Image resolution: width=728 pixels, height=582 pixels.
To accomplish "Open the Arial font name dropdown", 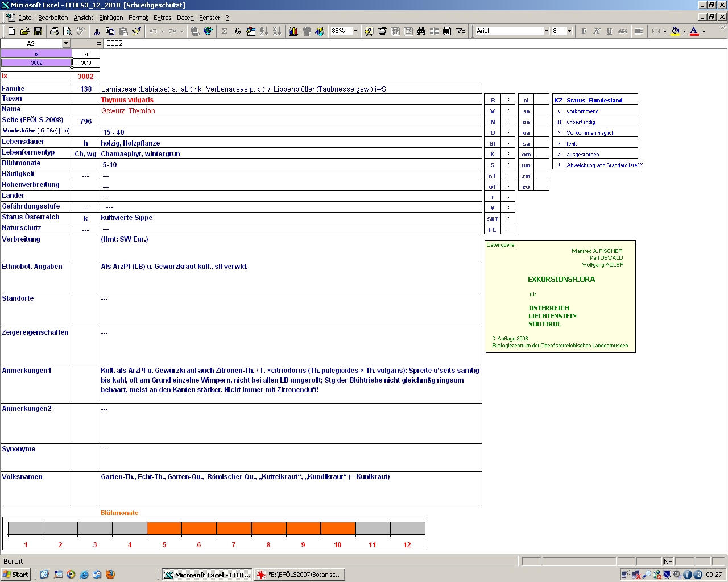I will 547,31.
